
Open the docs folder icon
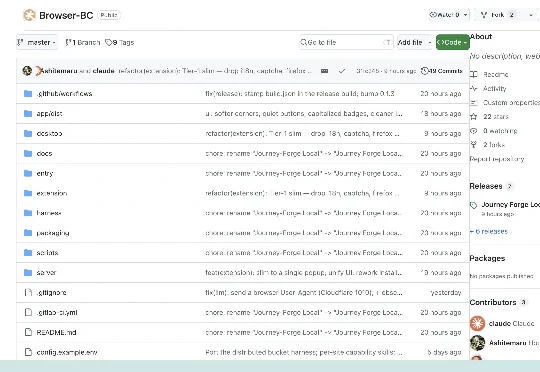pyautogui.click(x=28, y=154)
